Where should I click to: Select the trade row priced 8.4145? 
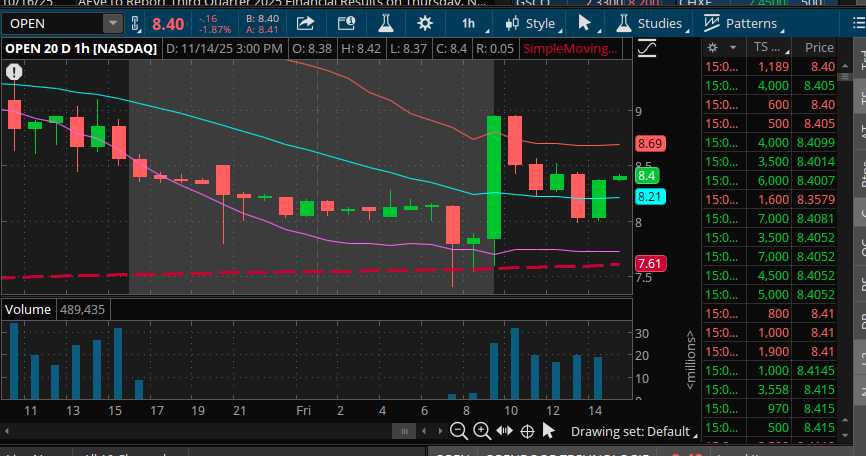(770, 370)
